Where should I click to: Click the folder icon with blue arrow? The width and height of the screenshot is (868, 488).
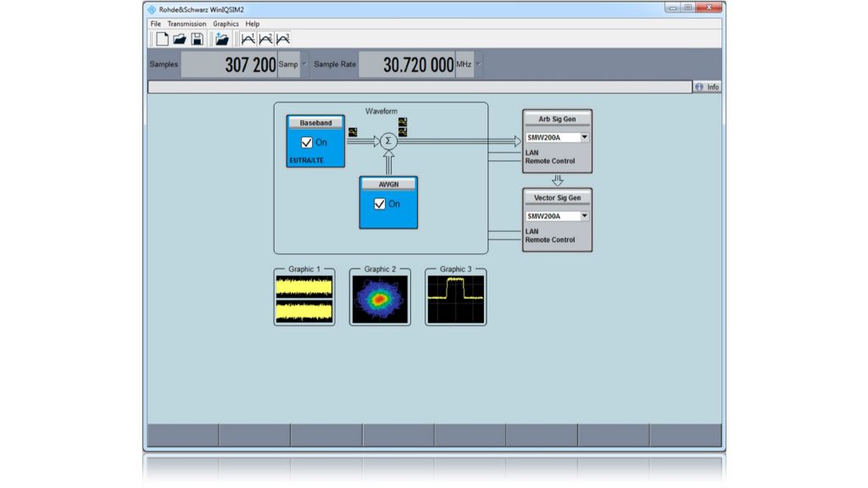pyautogui.click(x=222, y=39)
